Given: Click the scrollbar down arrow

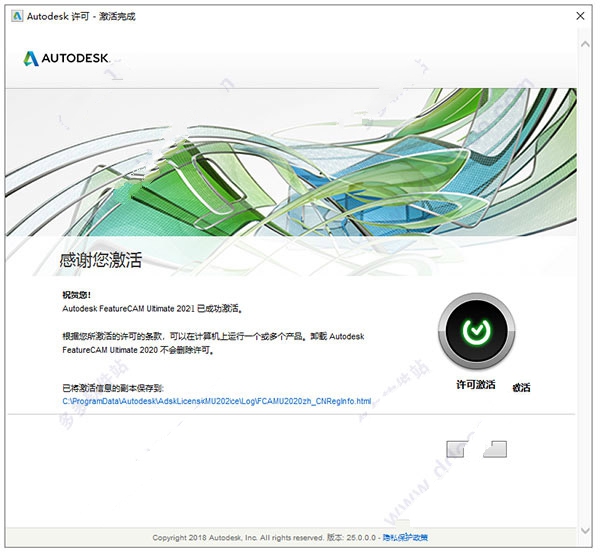Looking at the screenshot, I should coord(585,531).
